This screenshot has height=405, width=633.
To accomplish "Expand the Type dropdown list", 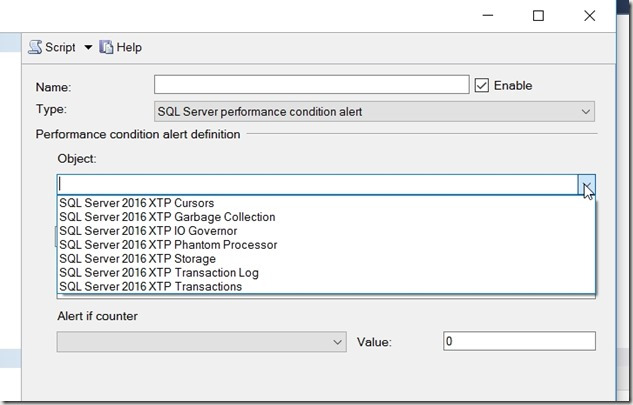I will [585, 112].
